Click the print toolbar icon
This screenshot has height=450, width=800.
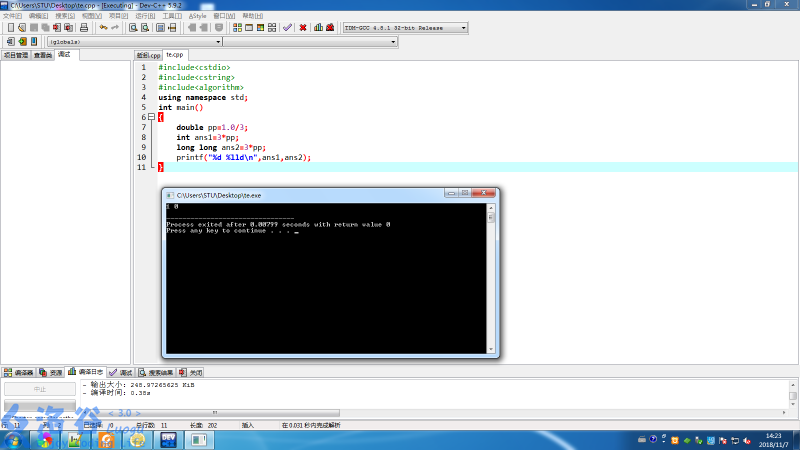[x=84, y=27]
